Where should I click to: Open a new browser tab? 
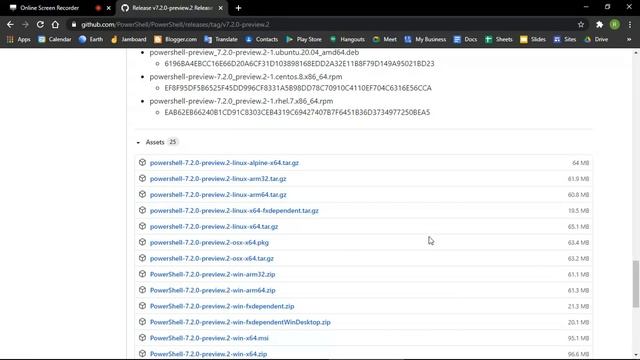click(x=238, y=8)
